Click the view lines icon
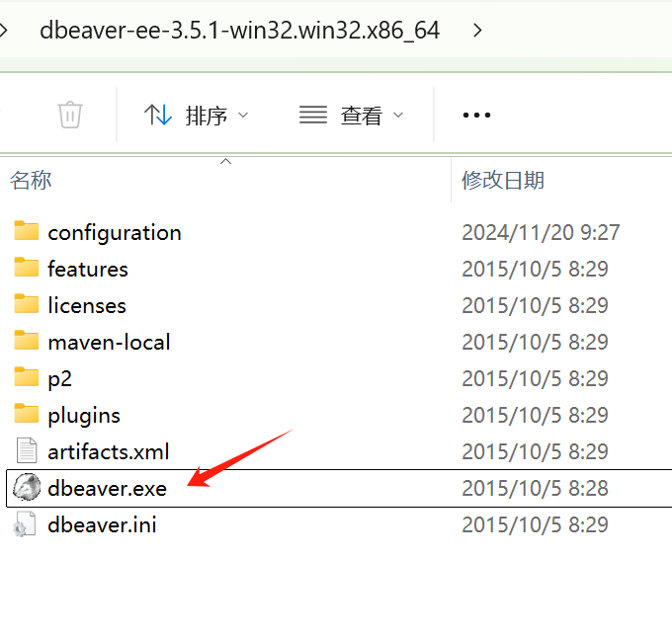 click(313, 115)
